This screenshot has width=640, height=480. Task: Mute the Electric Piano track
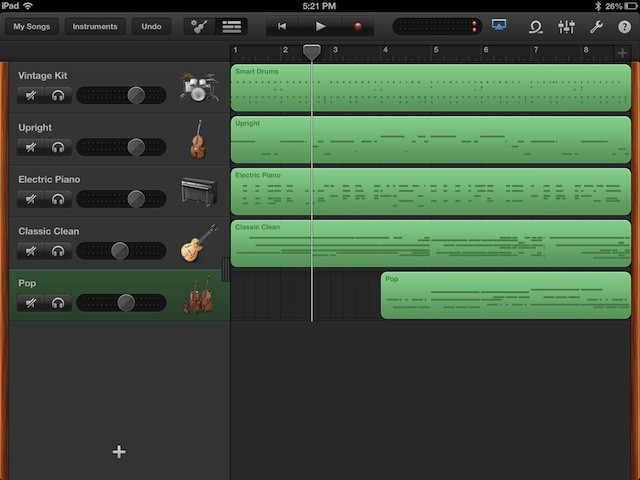click(x=31, y=199)
